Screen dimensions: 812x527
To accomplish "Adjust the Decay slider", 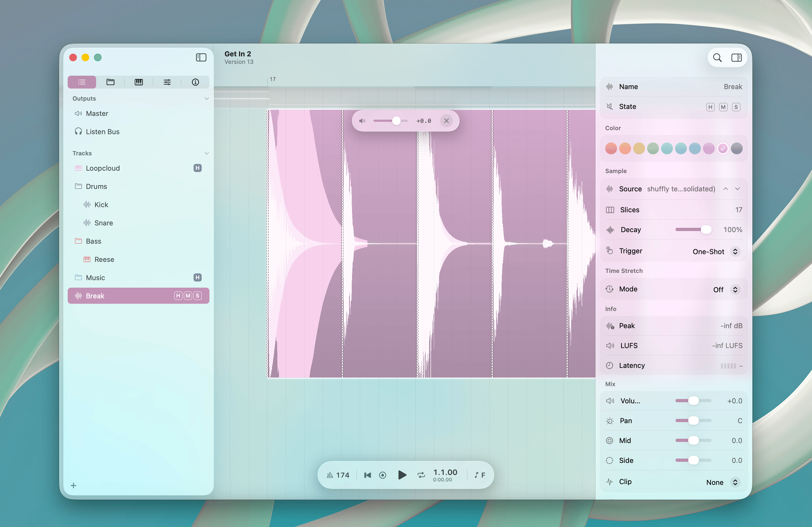I will [693, 230].
